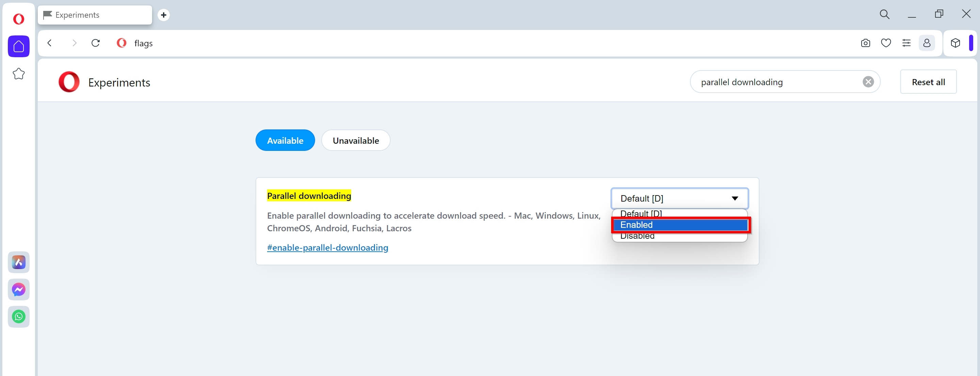
Task: Click the Reset all button
Action: [928, 81]
